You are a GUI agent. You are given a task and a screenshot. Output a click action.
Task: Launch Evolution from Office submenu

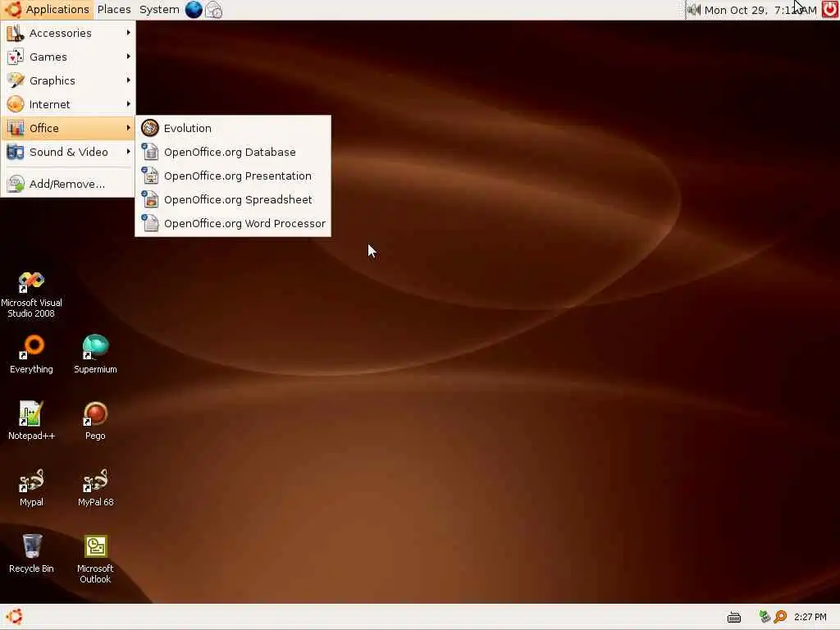point(233,128)
